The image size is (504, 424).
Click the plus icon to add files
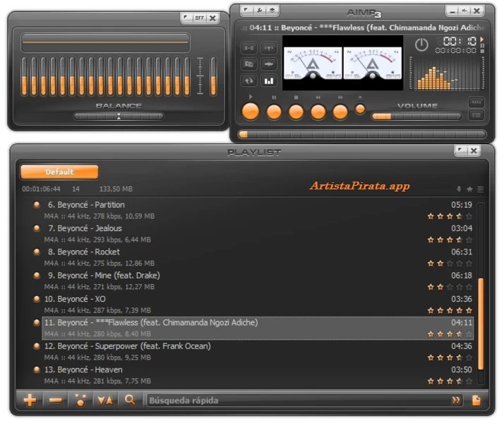30,400
